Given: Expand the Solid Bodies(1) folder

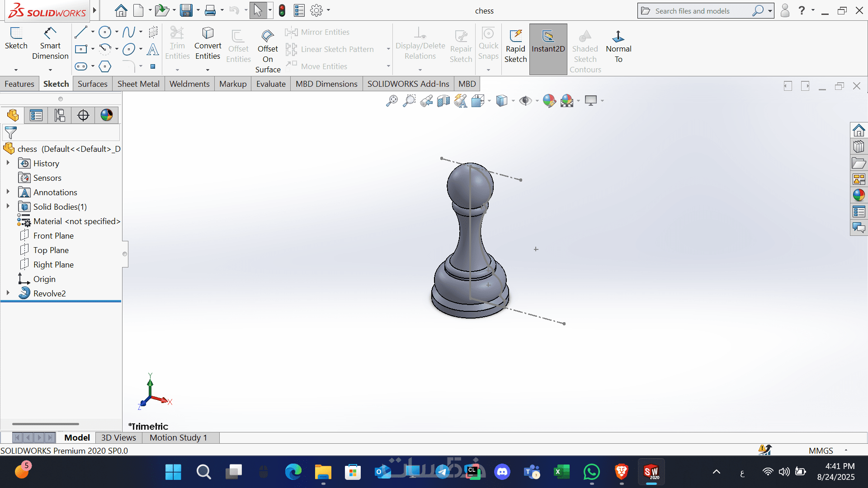Looking at the screenshot, I should pyautogui.click(x=8, y=206).
